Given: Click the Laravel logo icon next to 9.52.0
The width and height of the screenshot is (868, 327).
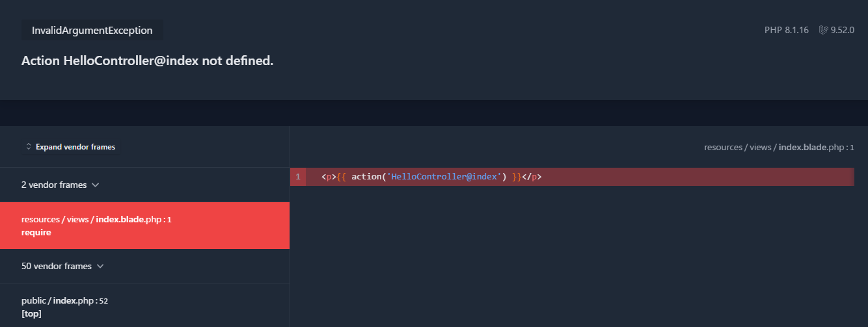Looking at the screenshot, I should (823, 30).
